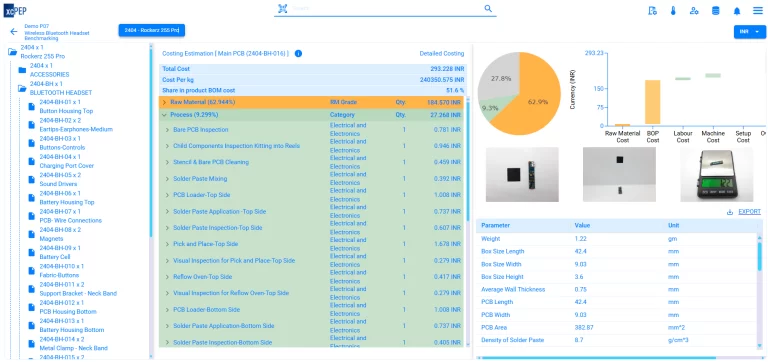Open the weighing scale photo thumbnail
The height and width of the screenshot is (362, 768).
pyautogui.click(x=717, y=174)
